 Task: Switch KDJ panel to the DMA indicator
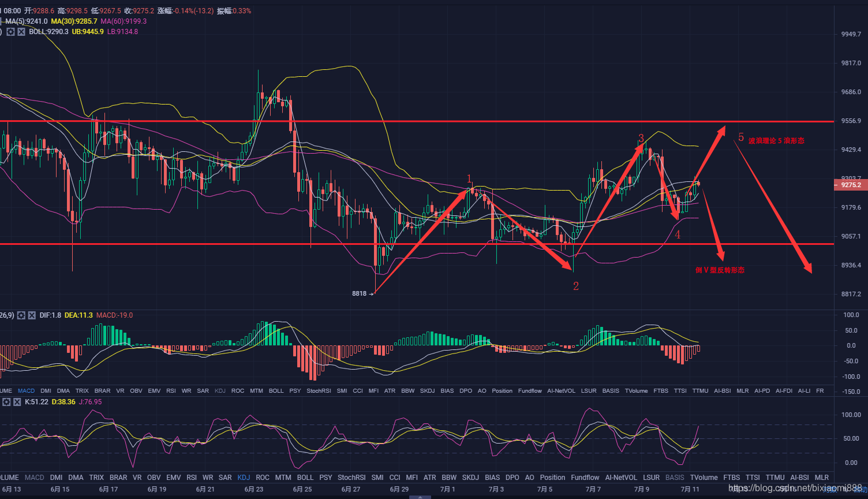coord(76,478)
